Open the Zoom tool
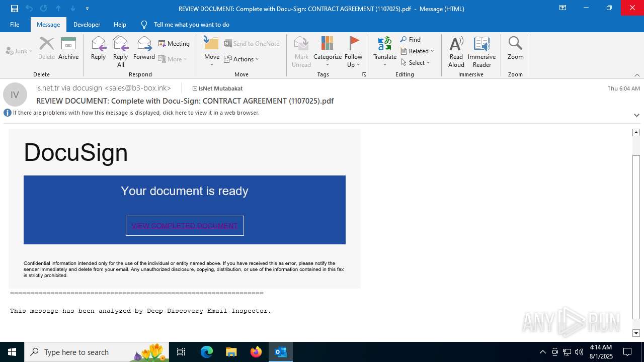The image size is (644, 362). click(515, 49)
